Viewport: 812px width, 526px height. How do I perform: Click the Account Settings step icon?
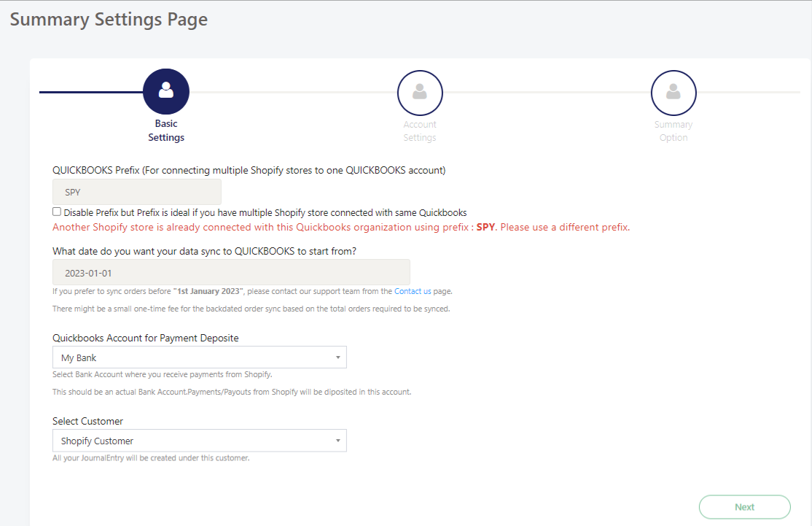[420, 93]
